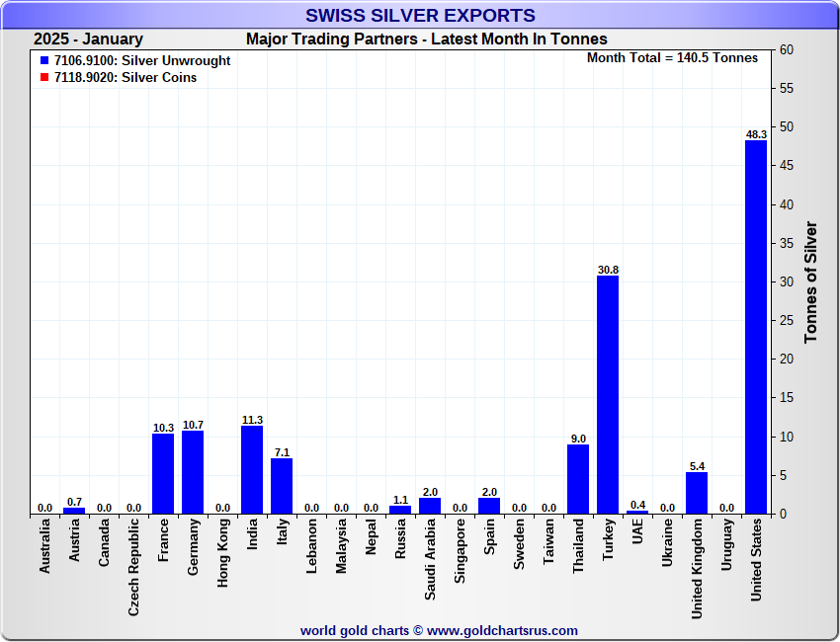Select the Turkey bar in the chart
This screenshot has height=642, width=840.
coord(608,395)
